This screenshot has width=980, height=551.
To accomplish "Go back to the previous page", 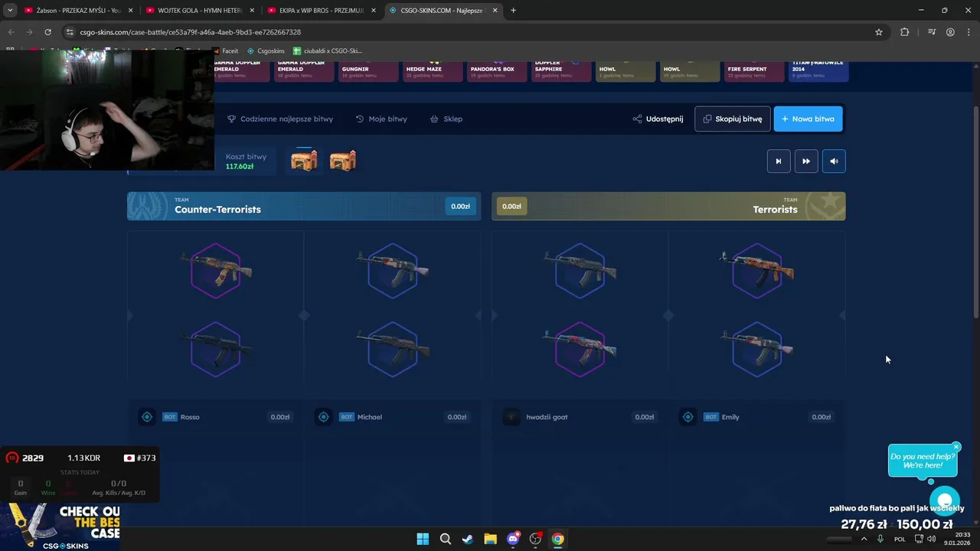I will [x=11, y=32].
